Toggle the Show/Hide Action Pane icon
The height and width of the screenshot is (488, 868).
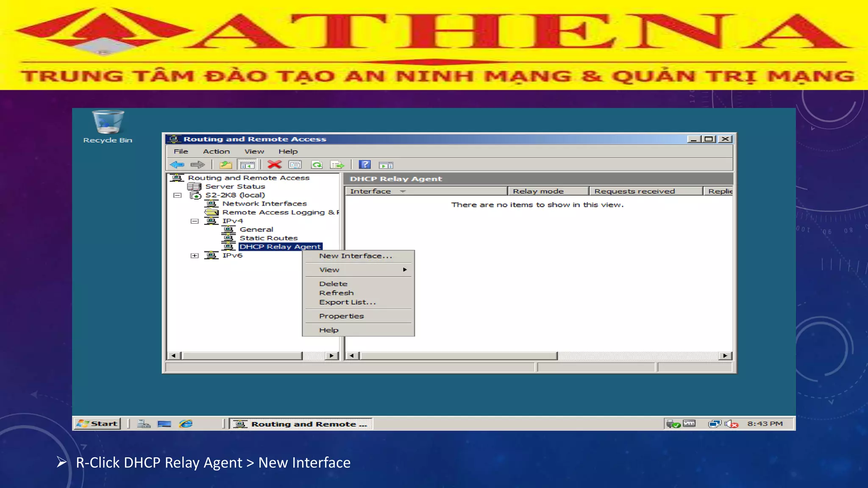pyautogui.click(x=386, y=165)
